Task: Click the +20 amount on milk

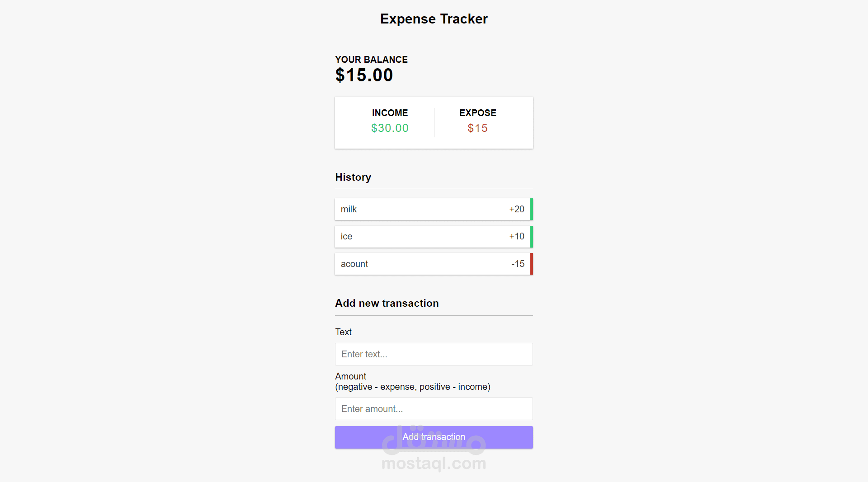Action: tap(517, 209)
